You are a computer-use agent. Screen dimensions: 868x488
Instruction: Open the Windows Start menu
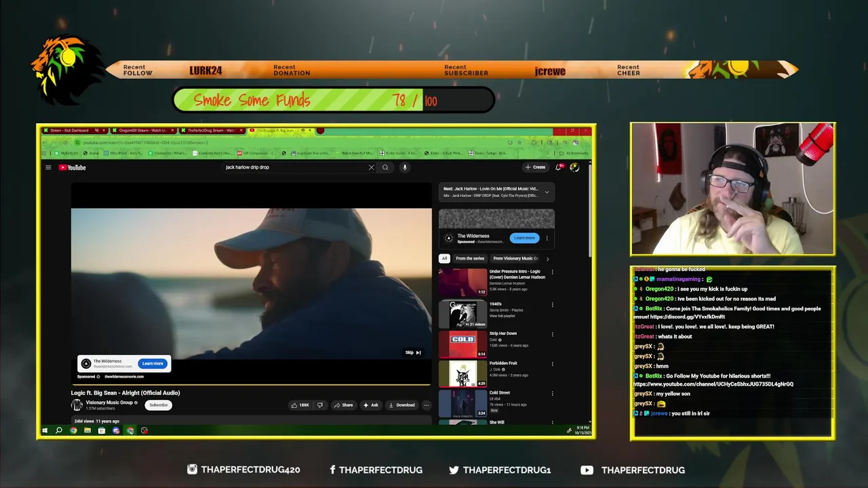pyautogui.click(x=45, y=430)
